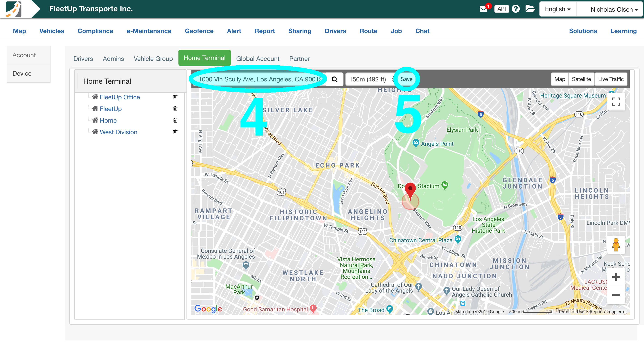This screenshot has height=353, width=644.
Task: Click the Dodger Stadium green marker
Action: pyautogui.click(x=445, y=185)
